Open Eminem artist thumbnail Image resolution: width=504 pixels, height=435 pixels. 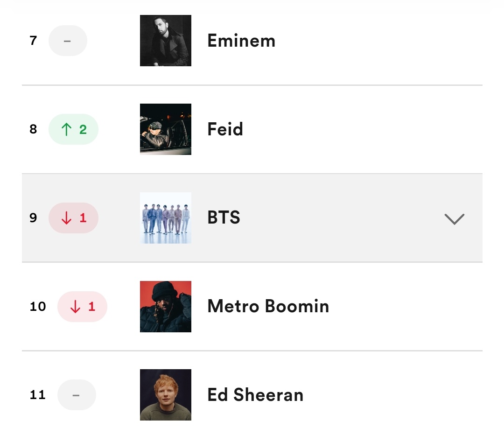(166, 41)
